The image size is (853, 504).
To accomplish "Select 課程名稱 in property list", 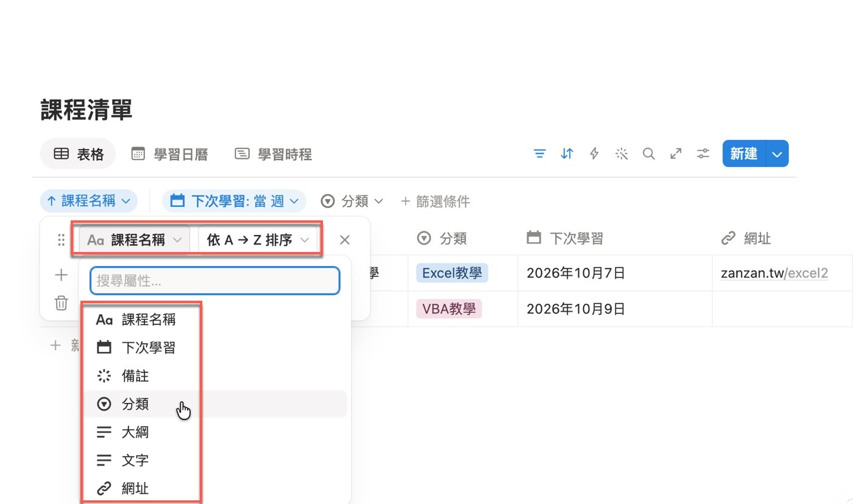I will 215,320.
